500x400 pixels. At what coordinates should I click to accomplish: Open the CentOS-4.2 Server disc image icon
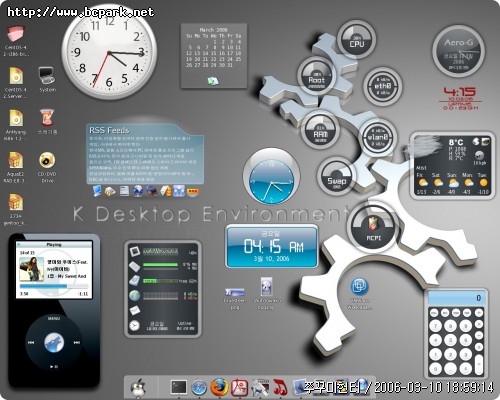16,76
